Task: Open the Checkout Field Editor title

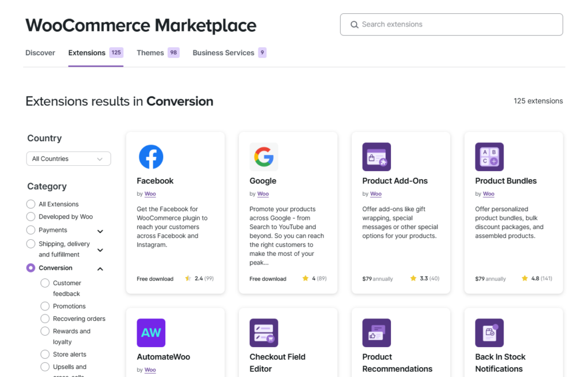Action: point(277,363)
